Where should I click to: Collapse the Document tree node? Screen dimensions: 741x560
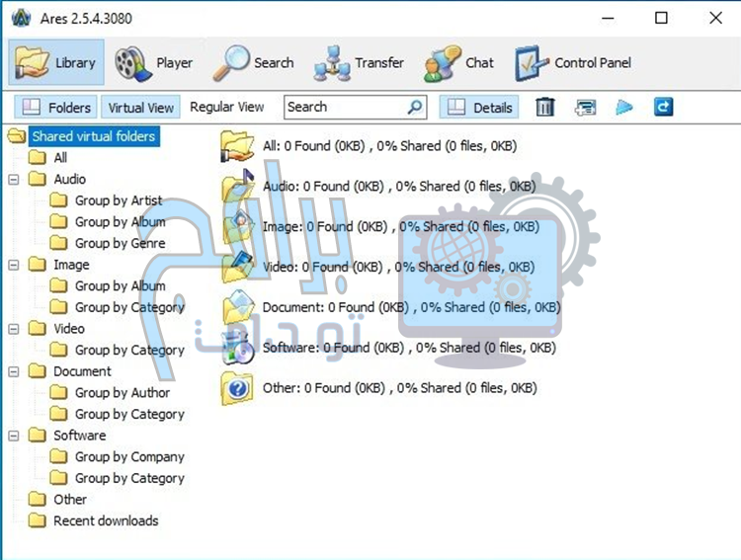[x=14, y=372]
